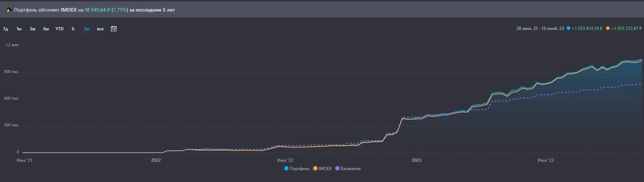Click the Июл '22 x-axis label
Image resolution: width=644 pixels, height=182 pixels.
(285, 160)
